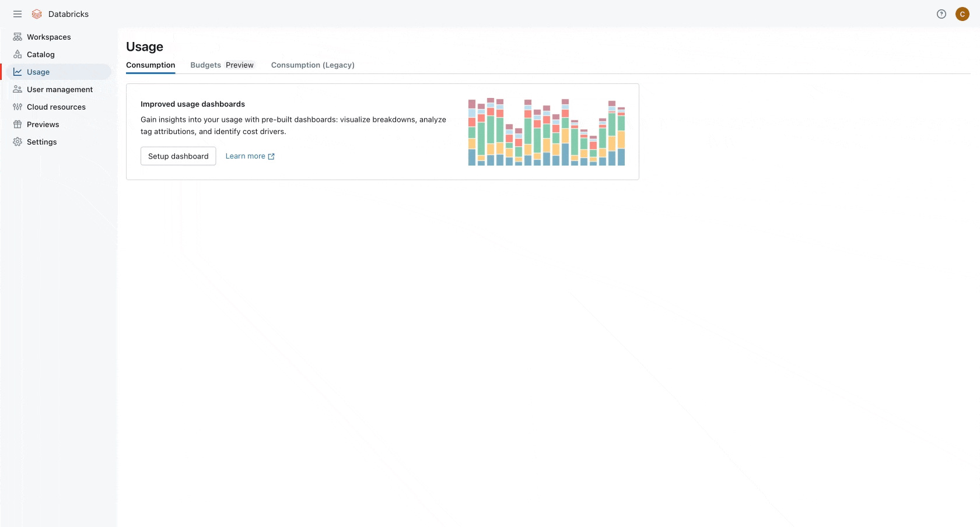Toggle the hamburger sidebar menu
The height and width of the screenshot is (527, 980).
17,14
